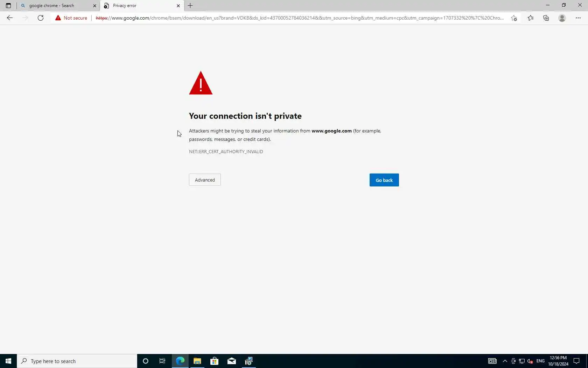Open the Mail app from the taskbar
The width and height of the screenshot is (588, 368).
232,361
